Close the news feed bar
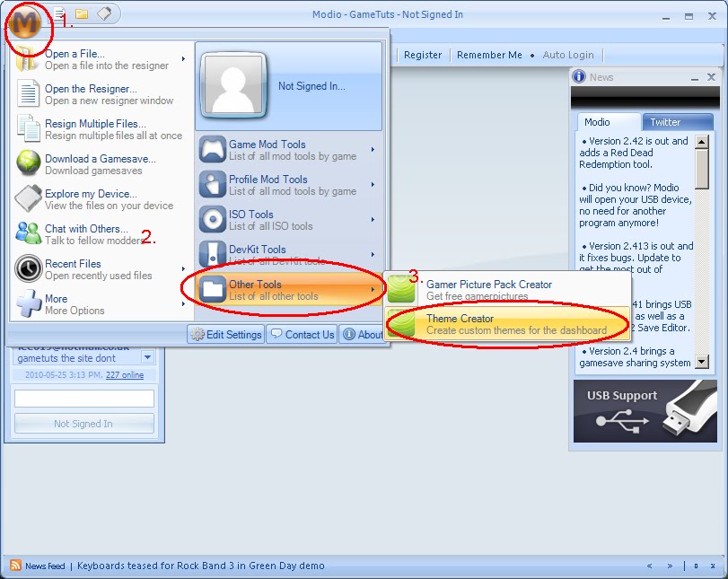The height and width of the screenshot is (579, 728). tap(712, 566)
